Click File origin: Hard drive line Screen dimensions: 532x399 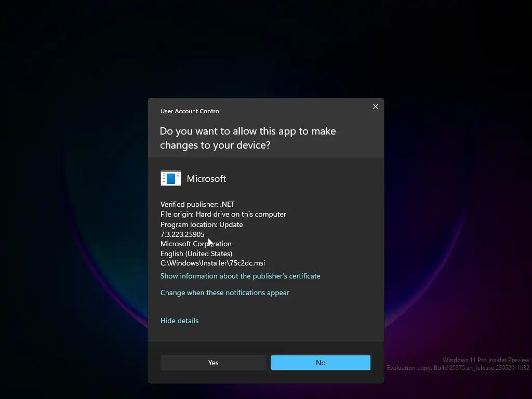[223, 214]
